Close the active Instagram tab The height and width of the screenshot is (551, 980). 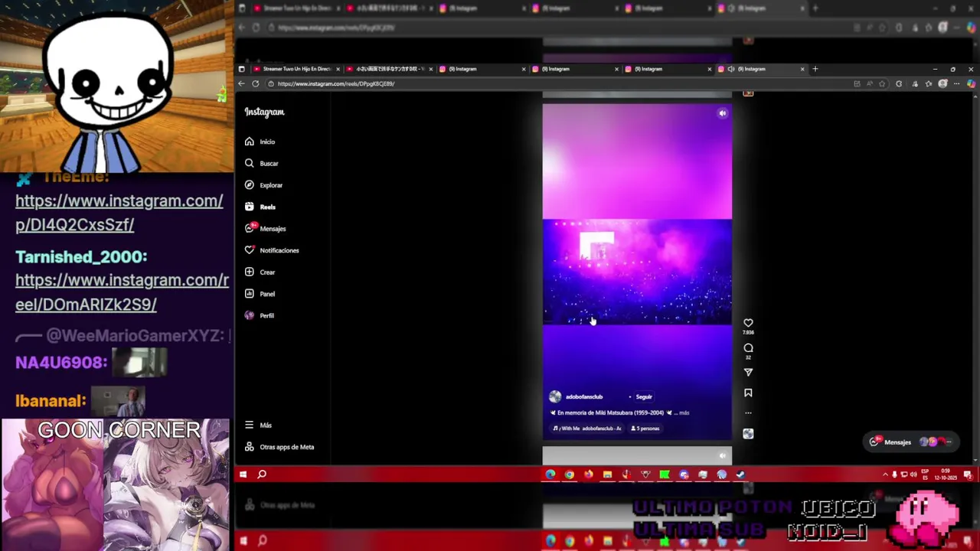point(802,69)
